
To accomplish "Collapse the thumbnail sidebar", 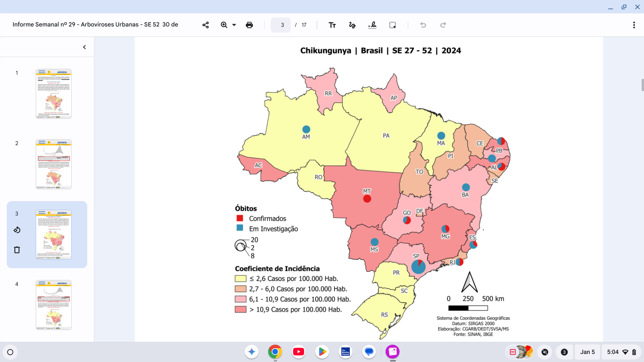I will point(85,47).
